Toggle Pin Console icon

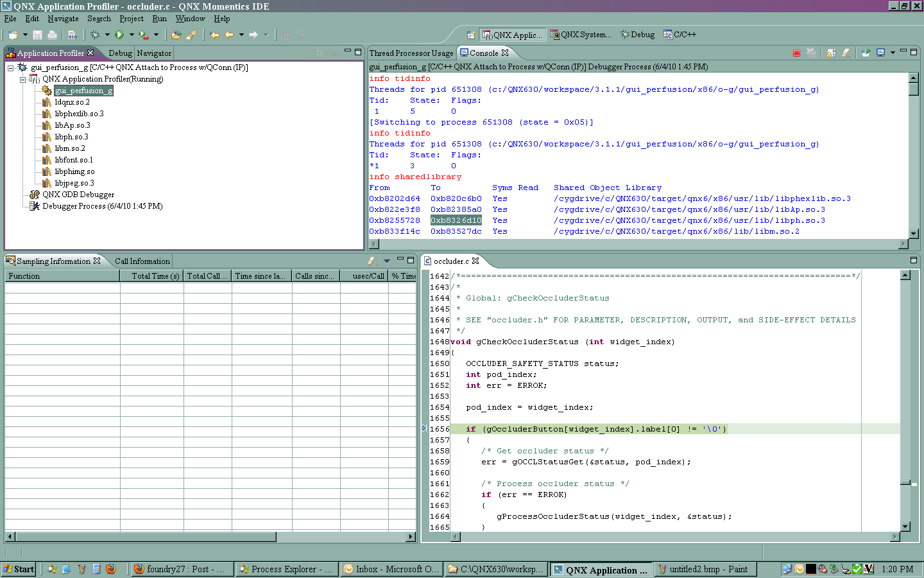click(866, 53)
